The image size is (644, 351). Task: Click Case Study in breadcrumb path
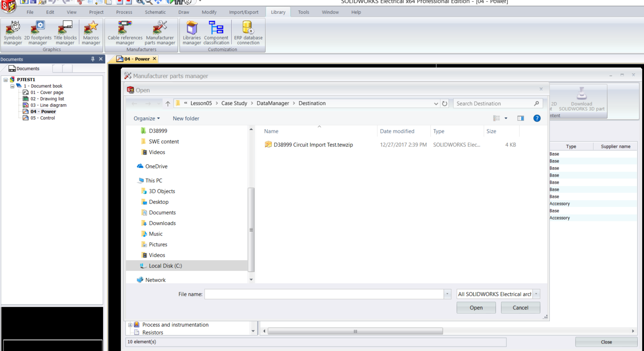point(235,103)
